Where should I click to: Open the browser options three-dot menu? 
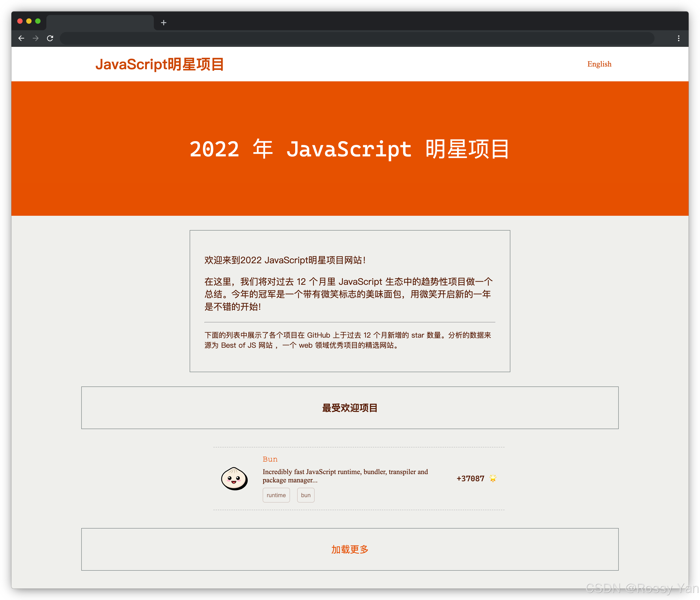[678, 38]
